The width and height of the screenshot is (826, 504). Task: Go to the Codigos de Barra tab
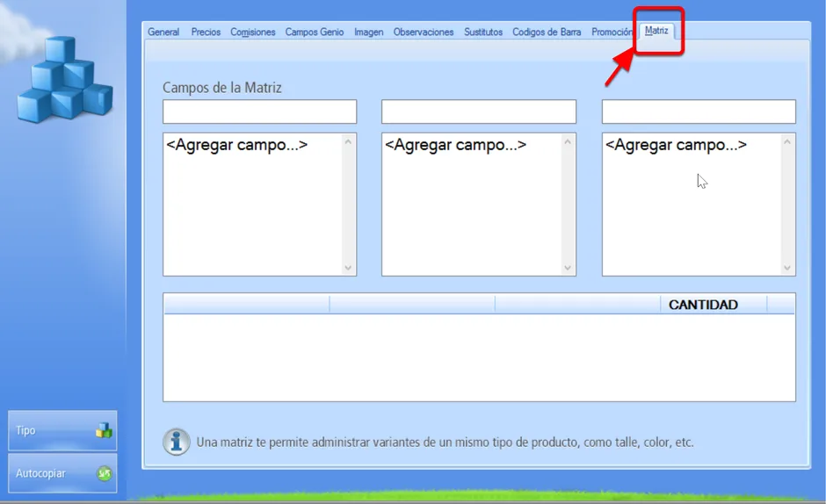pos(547,32)
